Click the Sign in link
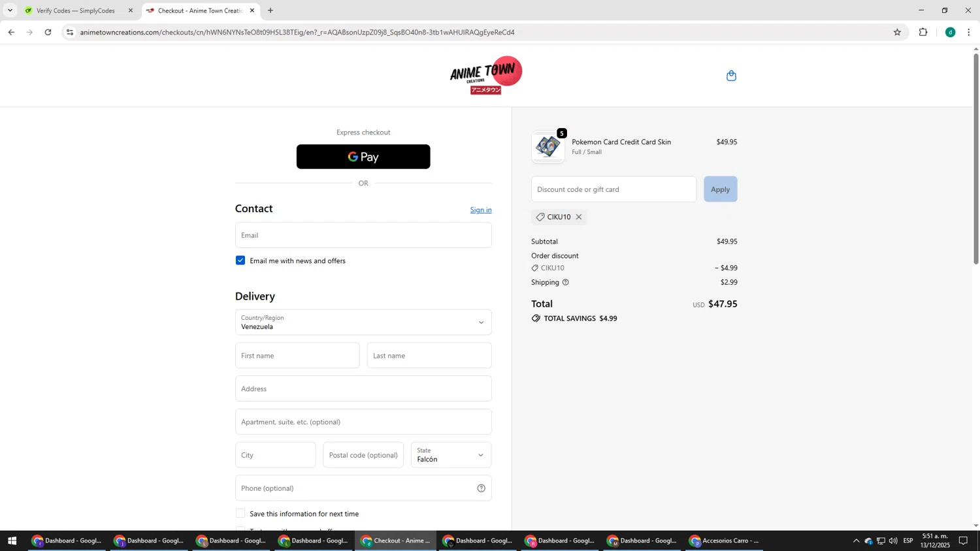The width and height of the screenshot is (980, 551). click(481, 210)
